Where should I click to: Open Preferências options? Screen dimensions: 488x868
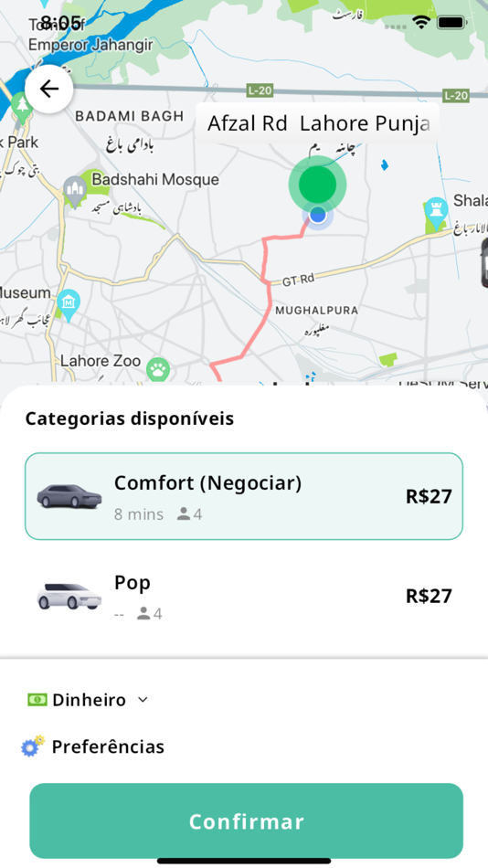92,746
